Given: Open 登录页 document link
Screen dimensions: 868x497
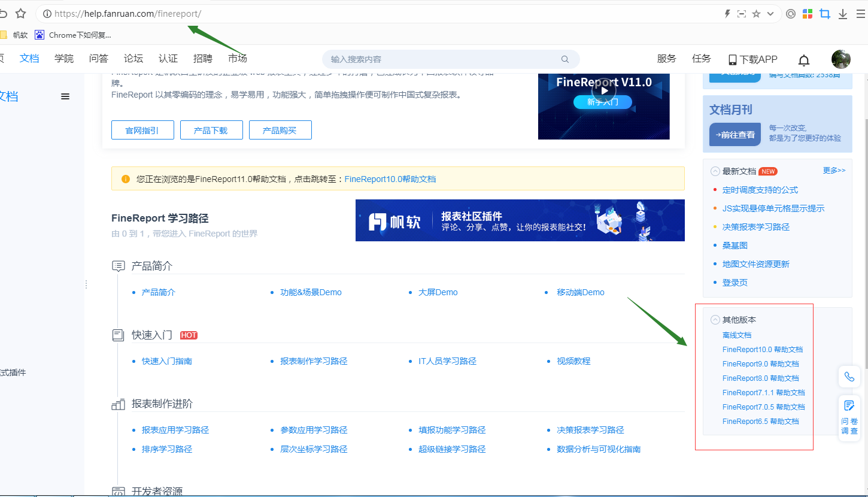Looking at the screenshot, I should coord(735,283).
